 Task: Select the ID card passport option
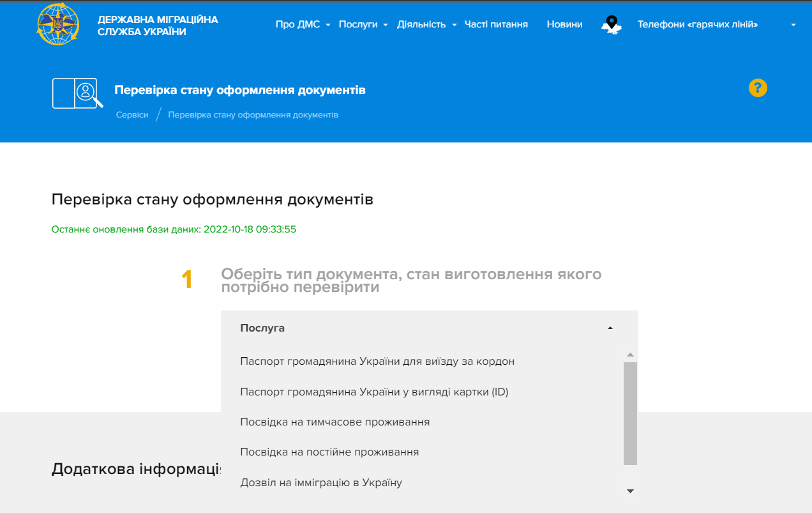coord(373,392)
